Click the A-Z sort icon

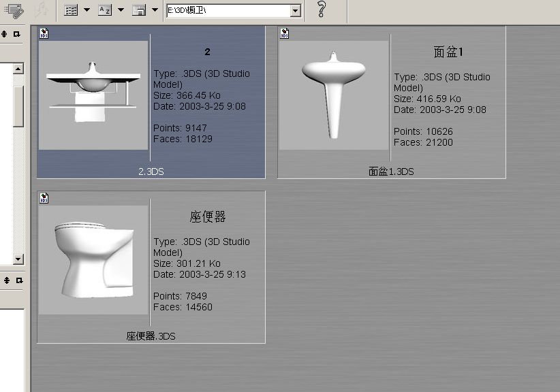click(x=105, y=10)
